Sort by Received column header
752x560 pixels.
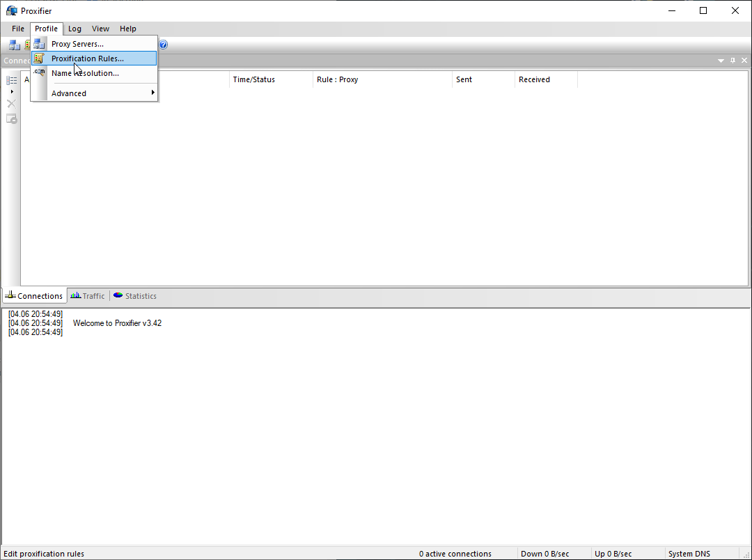(547, 79)
